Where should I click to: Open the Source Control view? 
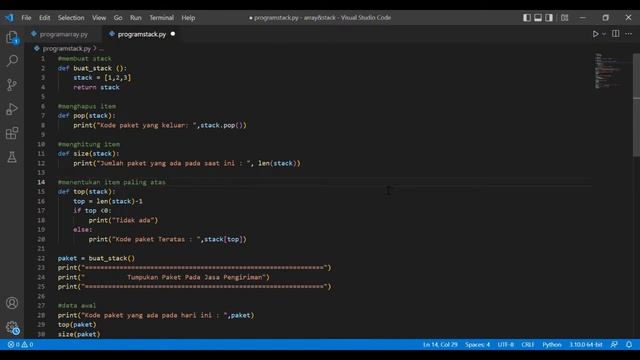coord(12,85)
